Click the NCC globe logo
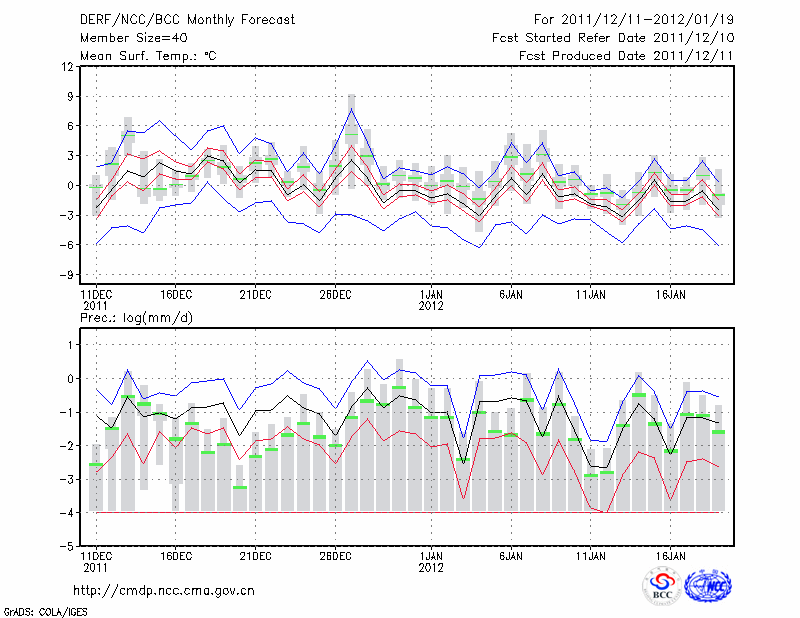 pyautogui.click(x=707, y=586)
